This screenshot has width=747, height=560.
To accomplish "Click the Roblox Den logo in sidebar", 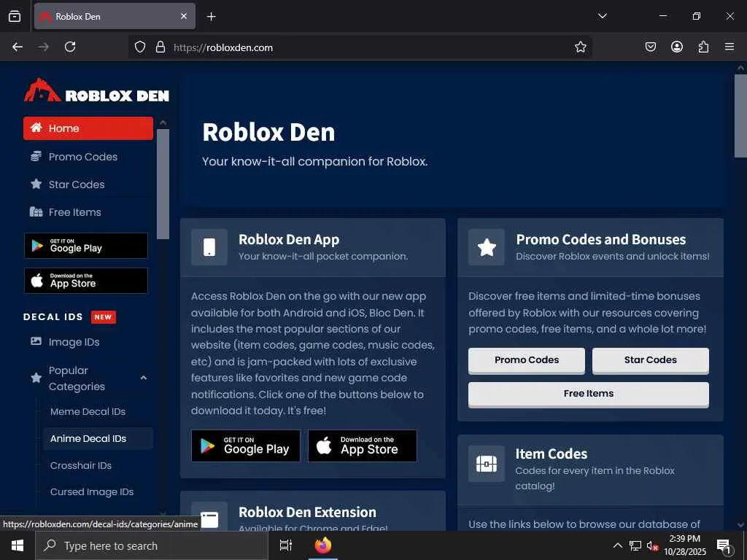I will pos(96,90).
